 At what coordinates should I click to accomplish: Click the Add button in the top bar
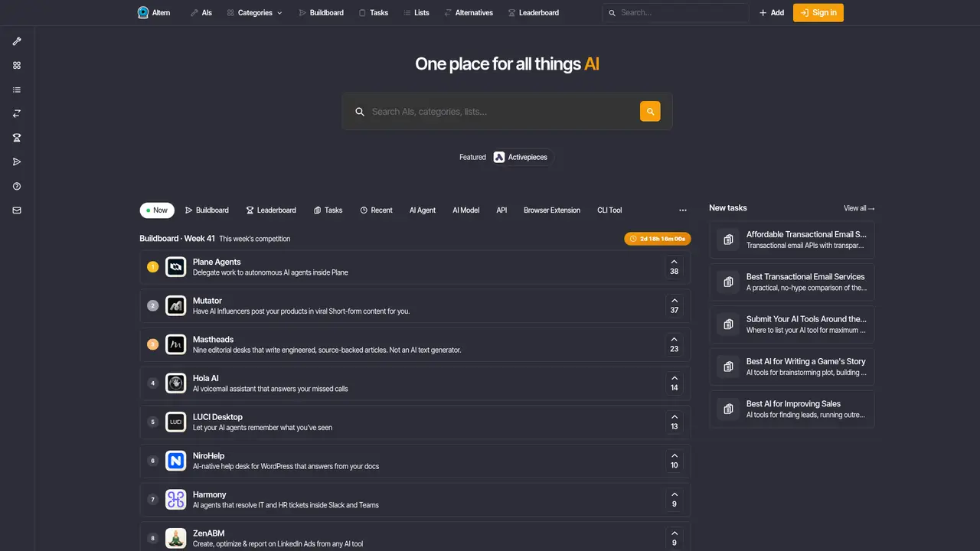coord(772,12)
